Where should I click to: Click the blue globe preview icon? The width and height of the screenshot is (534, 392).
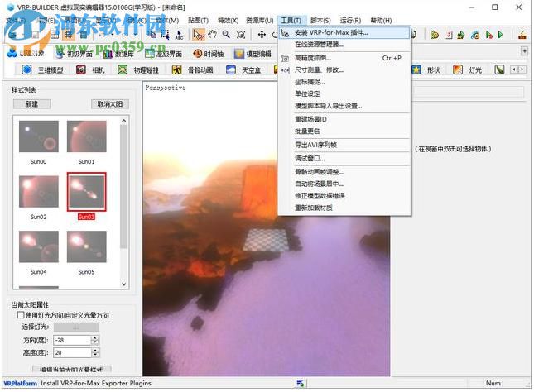[x=475, y=35]
